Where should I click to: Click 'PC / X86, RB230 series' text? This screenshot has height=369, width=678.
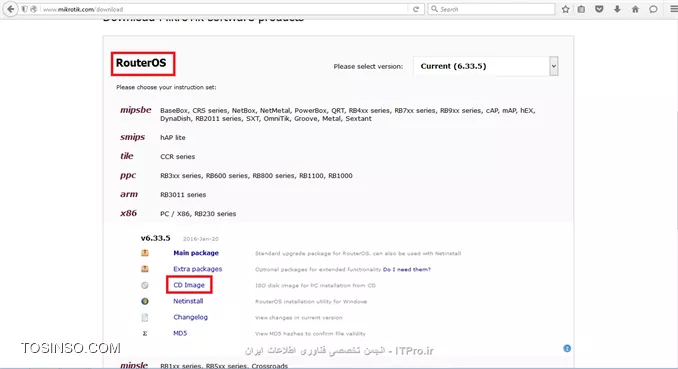pyautogui.click(x=198, y=214)
